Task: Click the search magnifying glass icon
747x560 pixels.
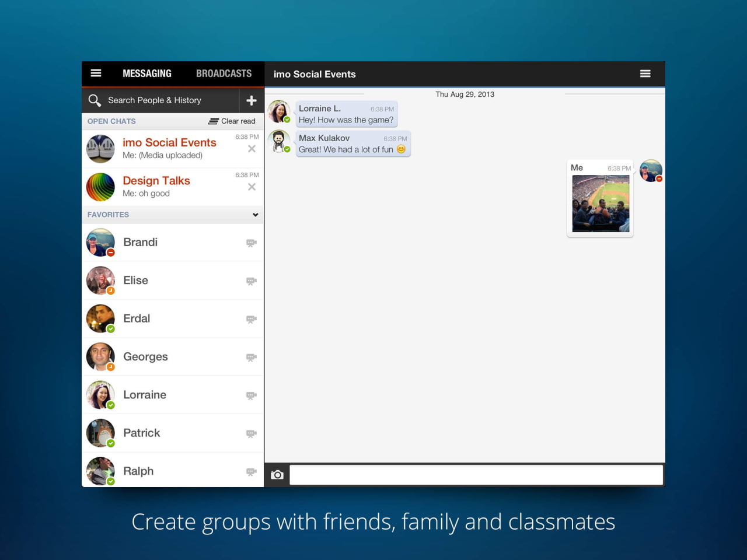Action: click(95, 100)
